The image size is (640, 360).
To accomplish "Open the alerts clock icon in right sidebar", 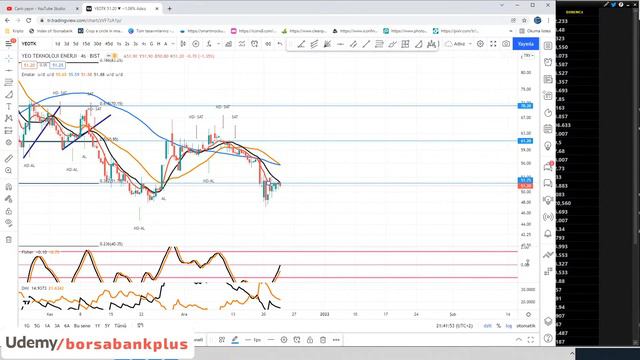I will click(548, 62).
